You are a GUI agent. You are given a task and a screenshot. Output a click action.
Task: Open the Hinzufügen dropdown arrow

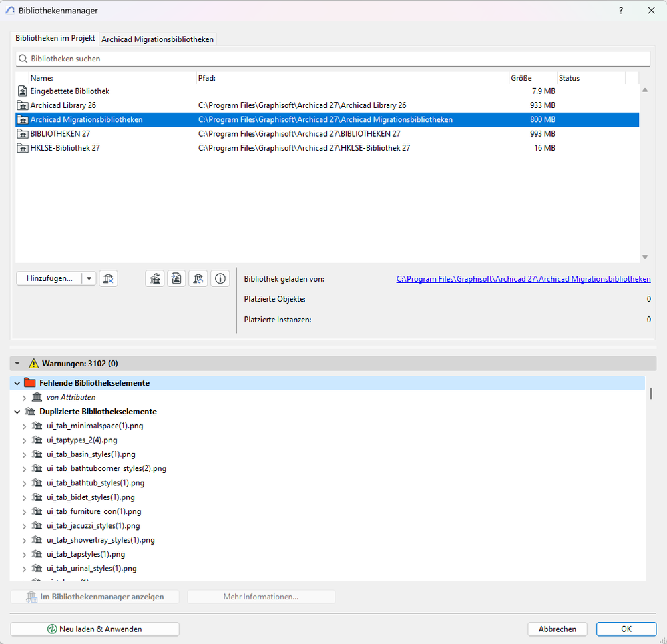(x=89, y=278)
